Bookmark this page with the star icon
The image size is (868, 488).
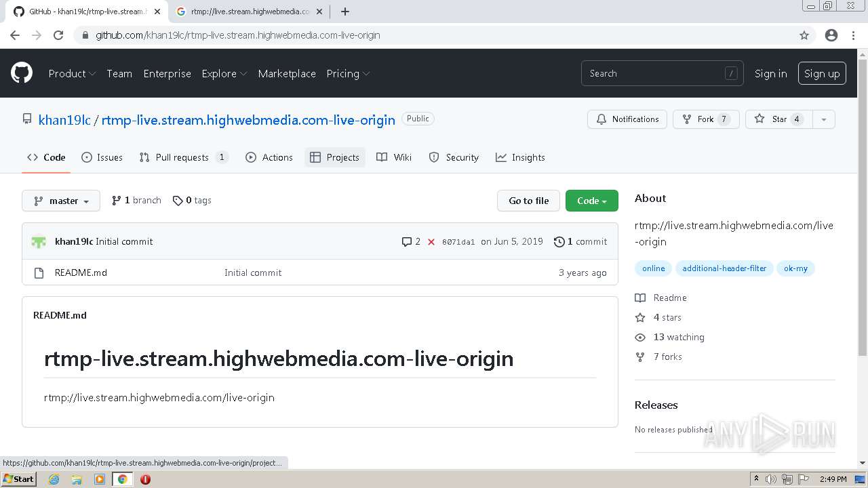[804, 35]
